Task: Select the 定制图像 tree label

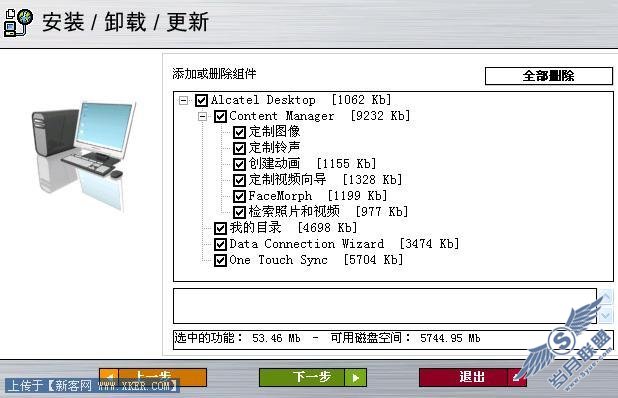Action: (x=274, y=132)
